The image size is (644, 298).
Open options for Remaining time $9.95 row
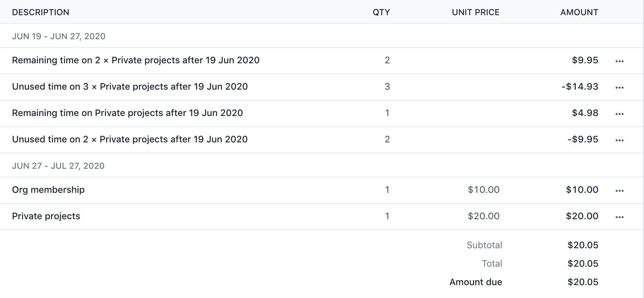coord(619,61)
